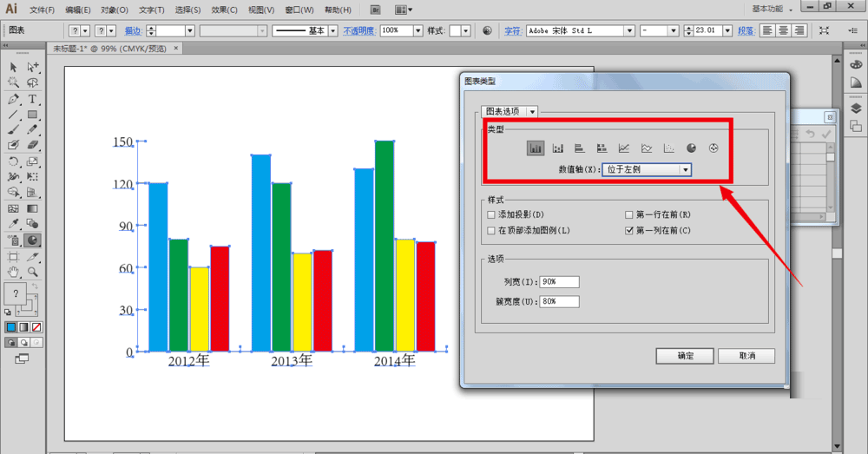
Task: Select the Rectangle tool
Action: coord(33,115)
